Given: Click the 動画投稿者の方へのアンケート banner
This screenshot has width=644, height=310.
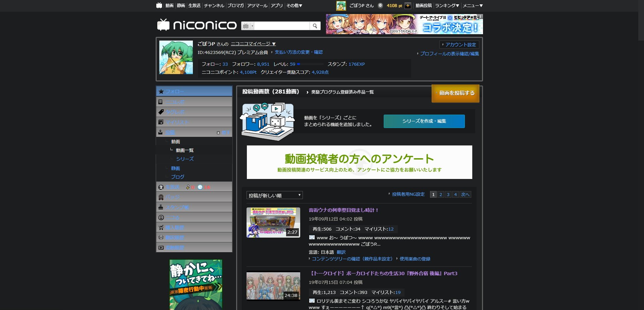Looking at the screenshot, I should (x=360, y=162).
